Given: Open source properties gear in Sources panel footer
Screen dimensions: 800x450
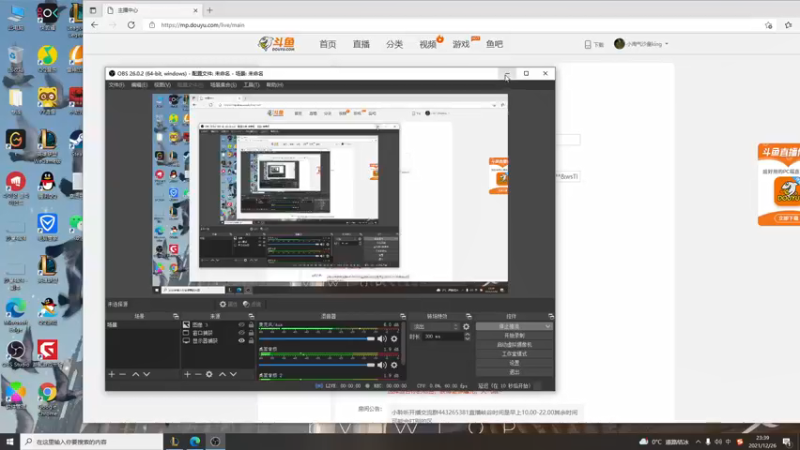Looking at the screenshot, I should pos(209,374).
